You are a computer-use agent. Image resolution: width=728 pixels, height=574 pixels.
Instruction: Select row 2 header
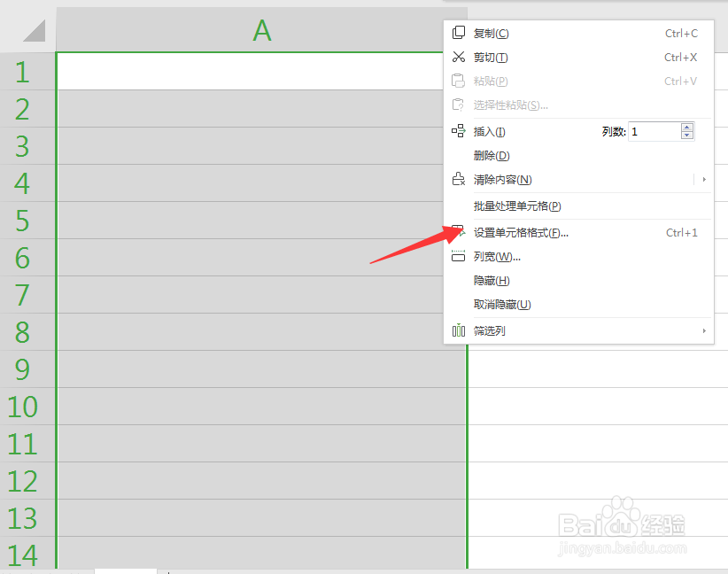pos(27,109)
